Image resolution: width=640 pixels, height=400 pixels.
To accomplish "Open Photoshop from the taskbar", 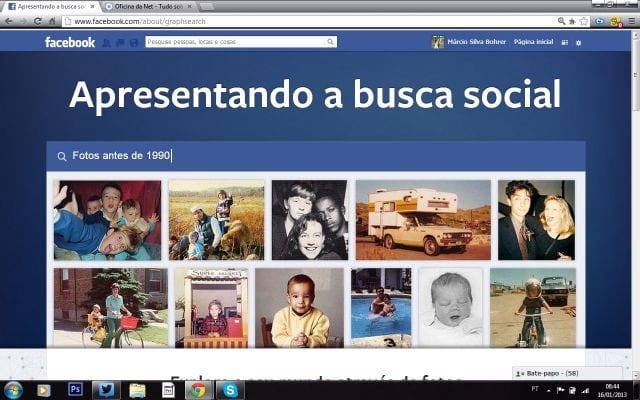I will pos(75,389).
